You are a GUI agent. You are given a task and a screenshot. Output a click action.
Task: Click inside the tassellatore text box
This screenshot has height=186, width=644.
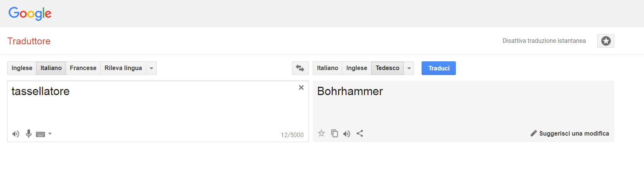click(x=152, y=108)
